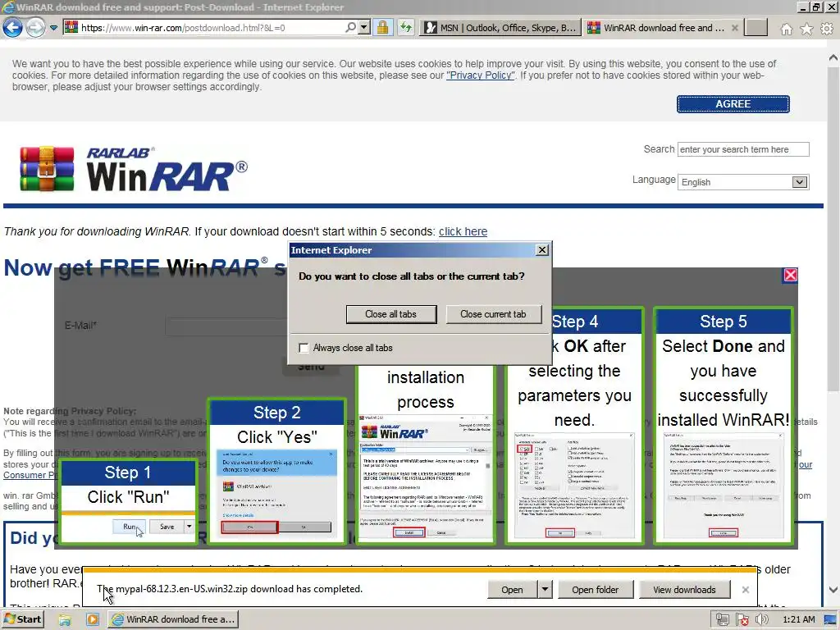Click Close current tab button
This screenshot has width=840, height=630.
click(493, 314)
